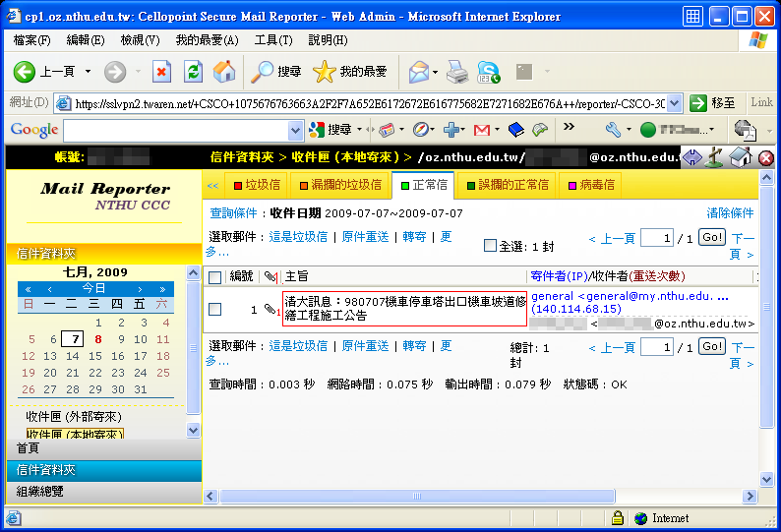The height and width of the screenshot is (532, 781).
Task: Open the 工具(T) menu
Action: pos(272,40)
